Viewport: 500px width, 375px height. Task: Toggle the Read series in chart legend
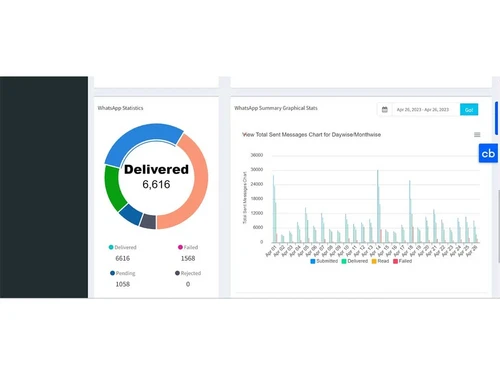[x=380, y=261]
